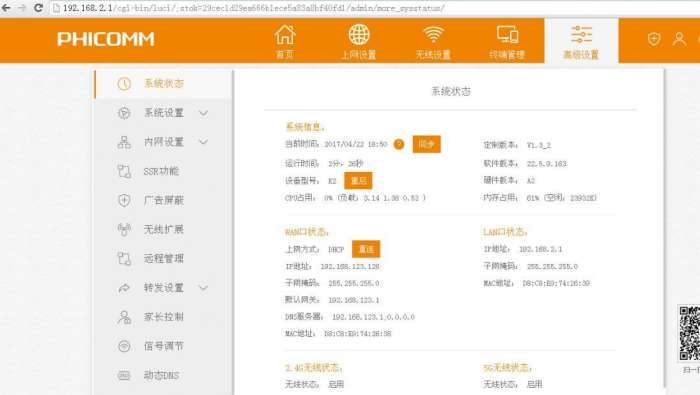The height and width of the screenshot is (395, 700).
Task: Click current time value 2017/04/22 18:50
Action: click(355, 144)
